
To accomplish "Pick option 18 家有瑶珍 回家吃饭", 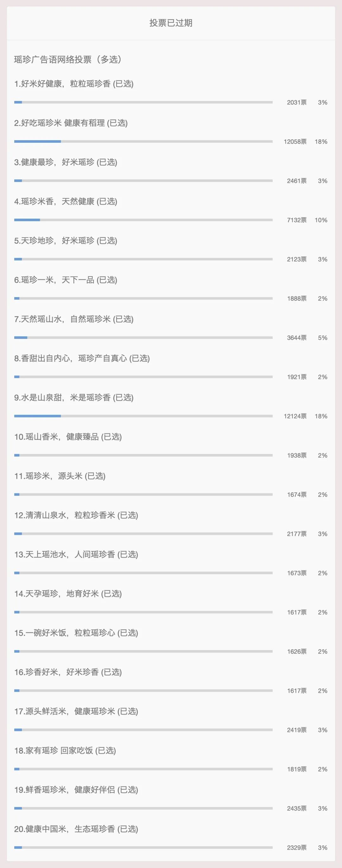I will tap(65, 751).
